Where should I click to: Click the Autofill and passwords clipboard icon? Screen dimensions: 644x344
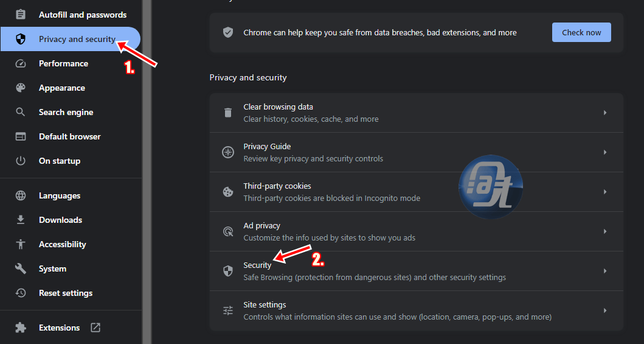click(x=20, y=15)
